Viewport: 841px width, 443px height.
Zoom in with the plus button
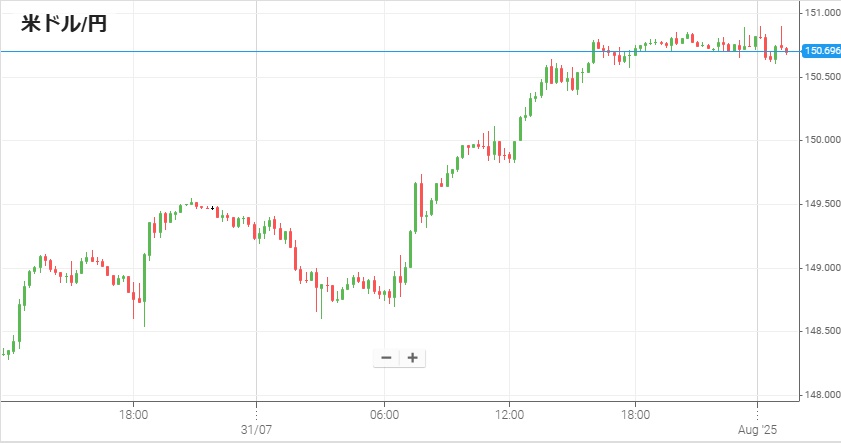[x=412, y=358]
